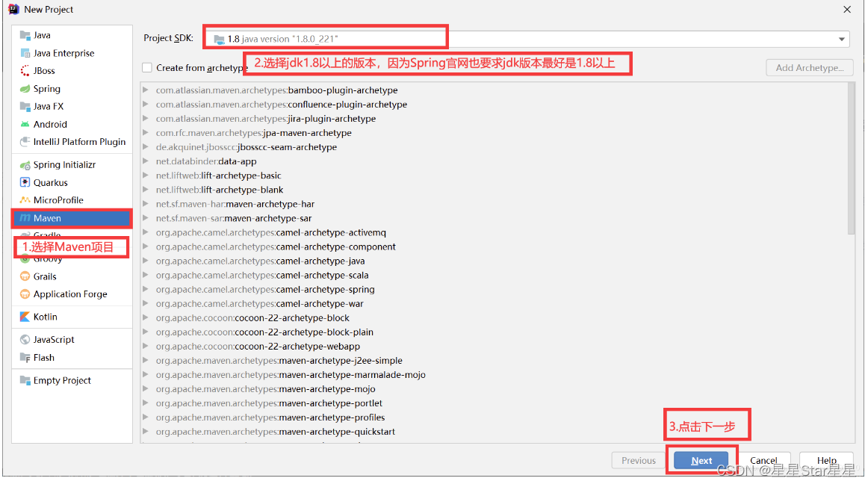Click the Previous button

tap(638, 461)
